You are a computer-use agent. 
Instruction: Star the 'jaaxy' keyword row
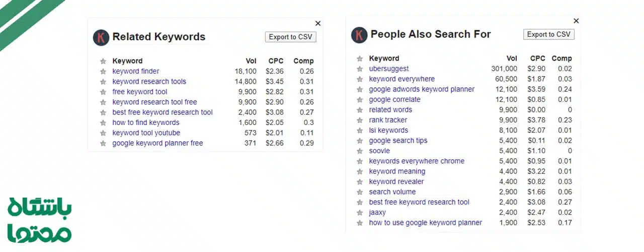point(360,213)
